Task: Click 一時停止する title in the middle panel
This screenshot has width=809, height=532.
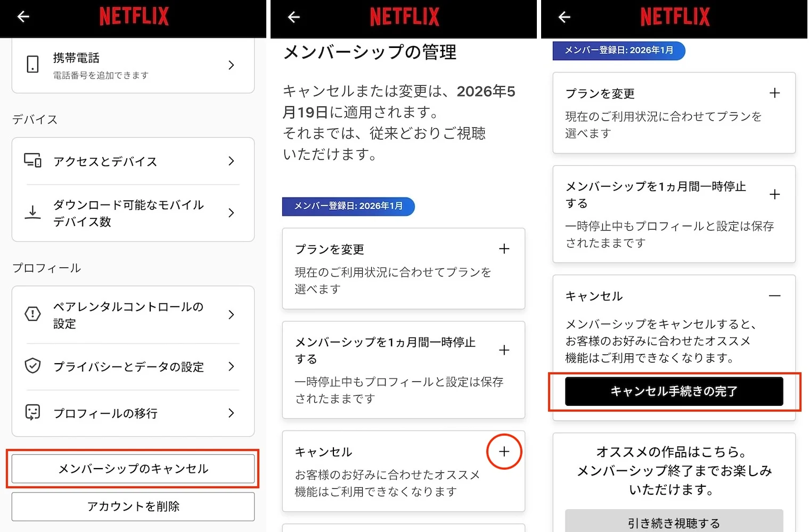Action: 385,350
